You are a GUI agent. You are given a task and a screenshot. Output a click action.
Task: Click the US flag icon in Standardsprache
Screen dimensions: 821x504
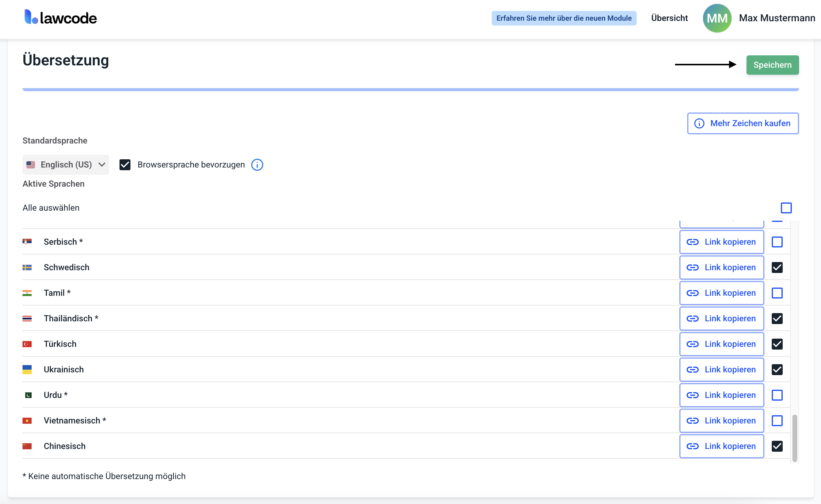point(31,165)
